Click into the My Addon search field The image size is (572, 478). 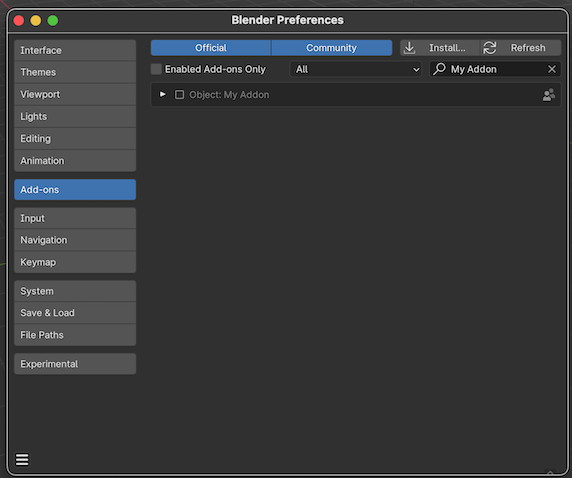tap(495, 69)
